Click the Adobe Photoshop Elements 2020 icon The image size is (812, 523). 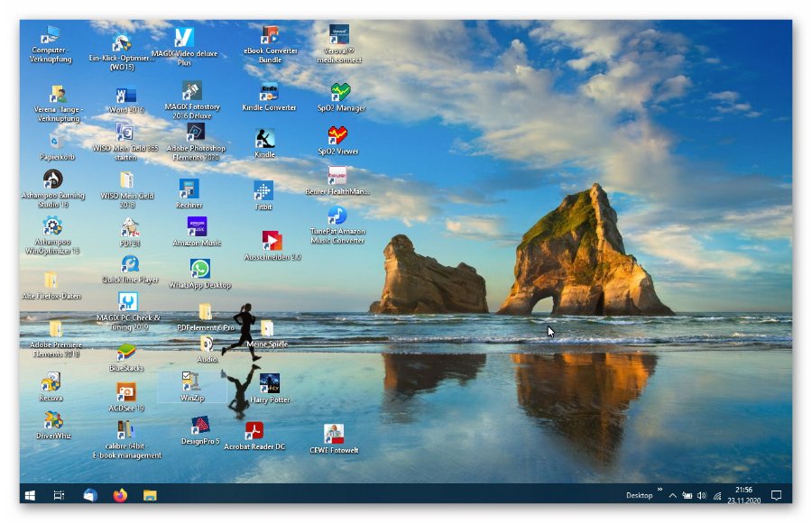[196, 133]
